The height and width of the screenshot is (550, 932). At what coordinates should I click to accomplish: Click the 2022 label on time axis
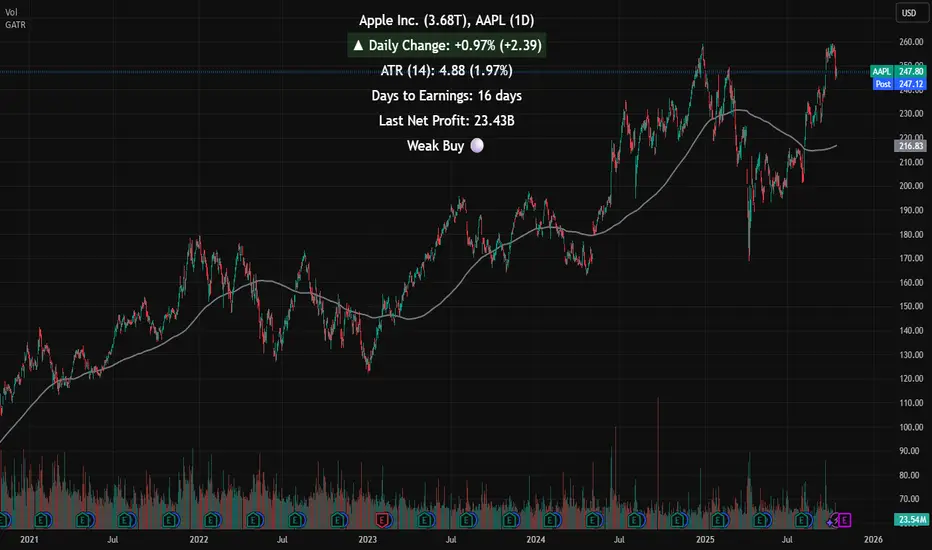pyautogui.click(x=199, y=539)
